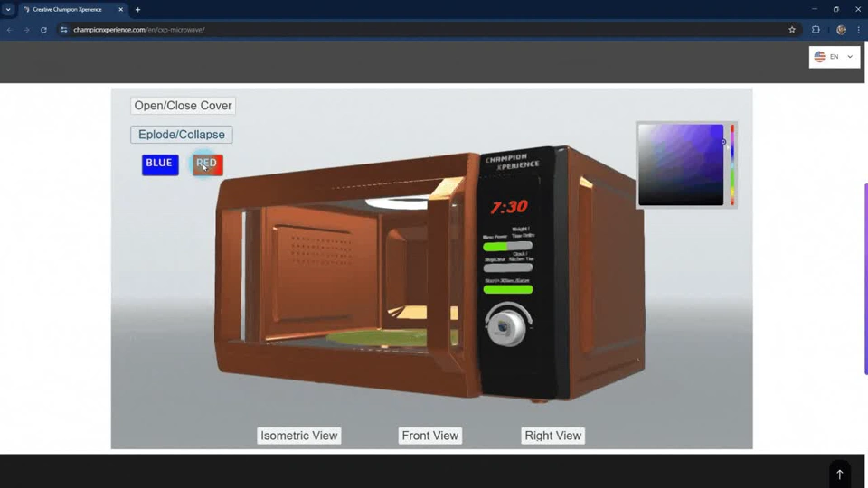Apply the BLUE color to microwave
This screenshot has width=868, height=488.
click(159, 164)
